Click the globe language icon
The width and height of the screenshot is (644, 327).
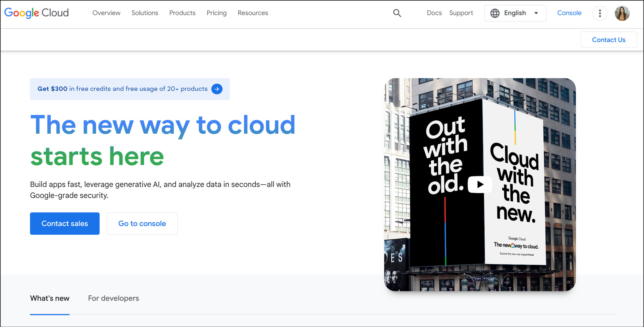tap(495, 13)
